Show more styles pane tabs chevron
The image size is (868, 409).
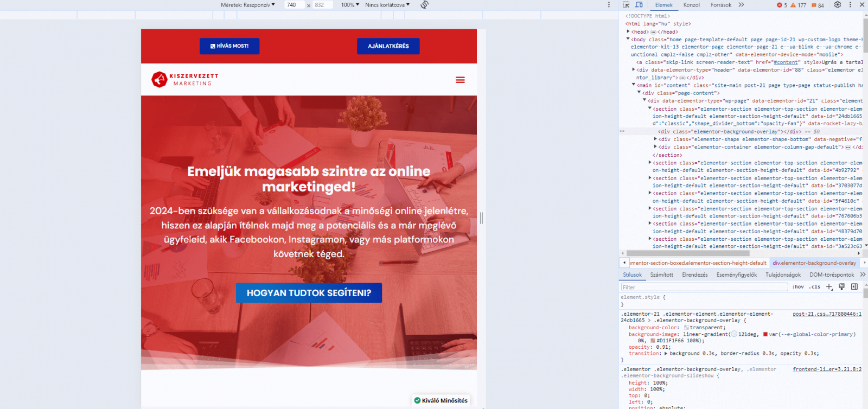click(863, 274)
